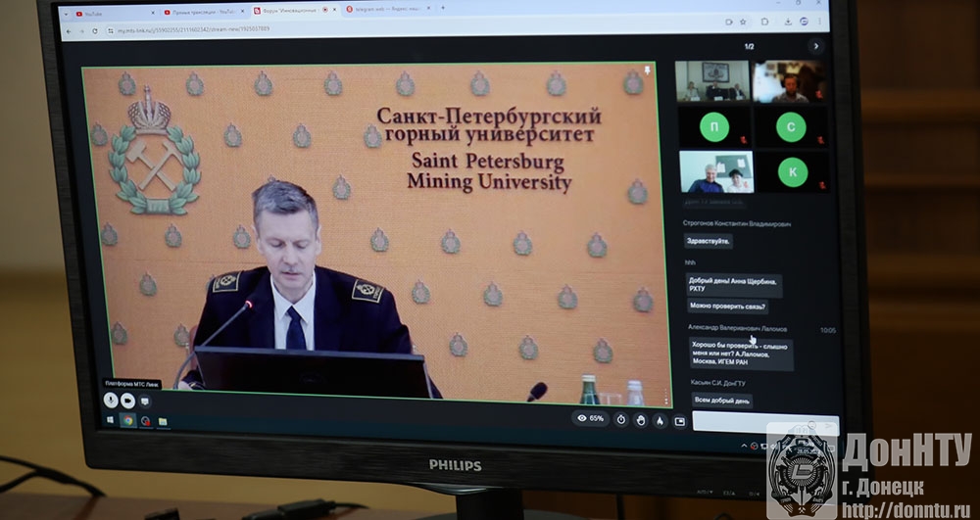Open File Explorer from the taskbar

click(x=163, y=422)
